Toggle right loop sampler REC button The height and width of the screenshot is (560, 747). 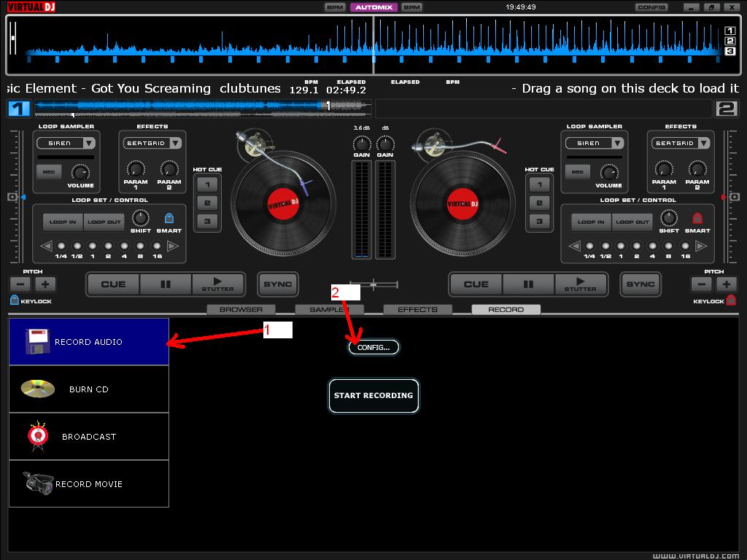pyautogui.click(x=578, y=172)
